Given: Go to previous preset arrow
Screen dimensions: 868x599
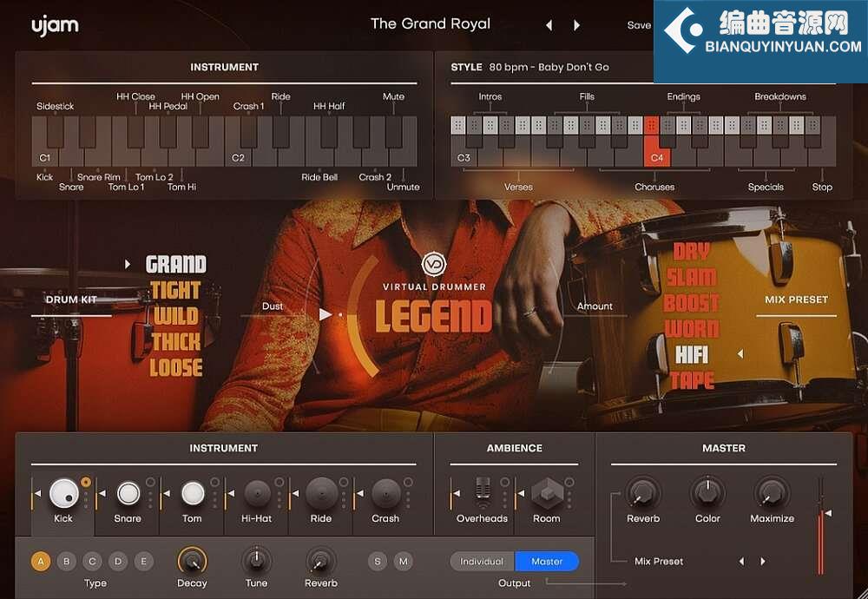Looking at the screenshot, I should pyautogui.click(x=549, y=25).
